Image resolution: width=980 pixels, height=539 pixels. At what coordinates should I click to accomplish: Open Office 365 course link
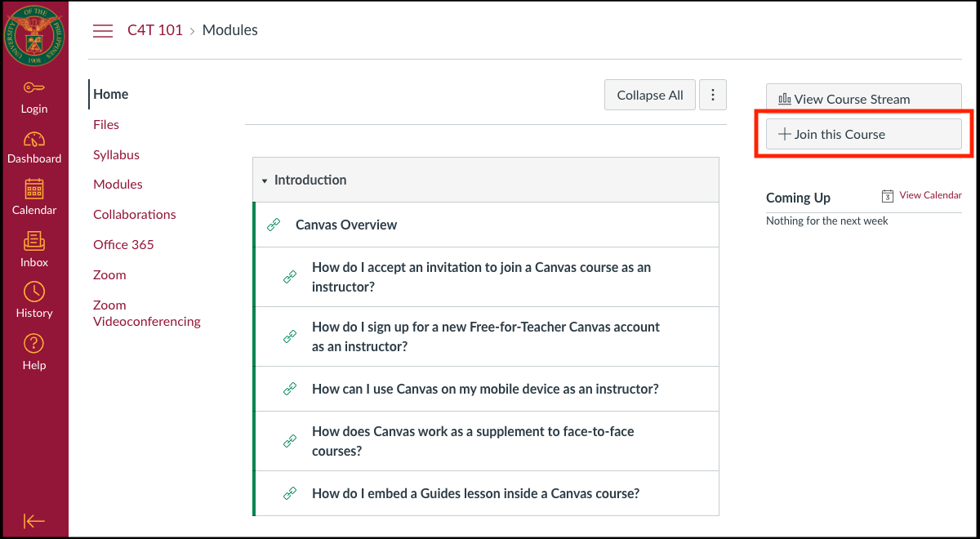(123, 244)
